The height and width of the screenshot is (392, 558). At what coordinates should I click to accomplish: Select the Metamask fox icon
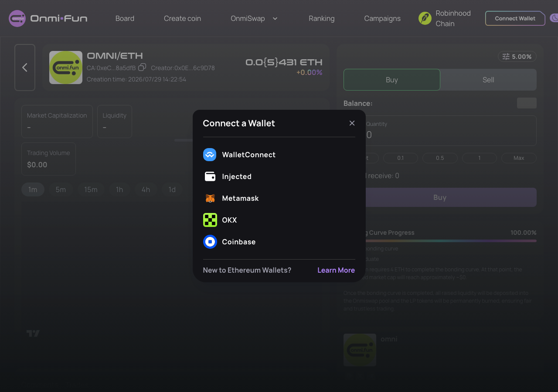(210, 198)
